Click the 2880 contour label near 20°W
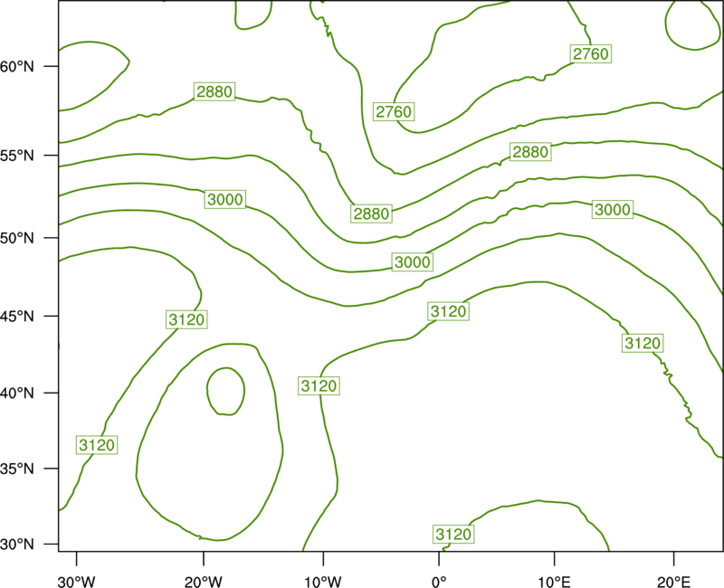This screenshot has width=724, height=588. click(x=214, y=91)
